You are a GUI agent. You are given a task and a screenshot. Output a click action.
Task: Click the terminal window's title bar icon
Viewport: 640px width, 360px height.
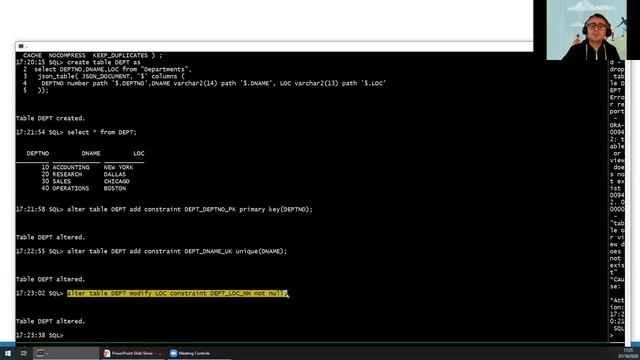(21, 46)
